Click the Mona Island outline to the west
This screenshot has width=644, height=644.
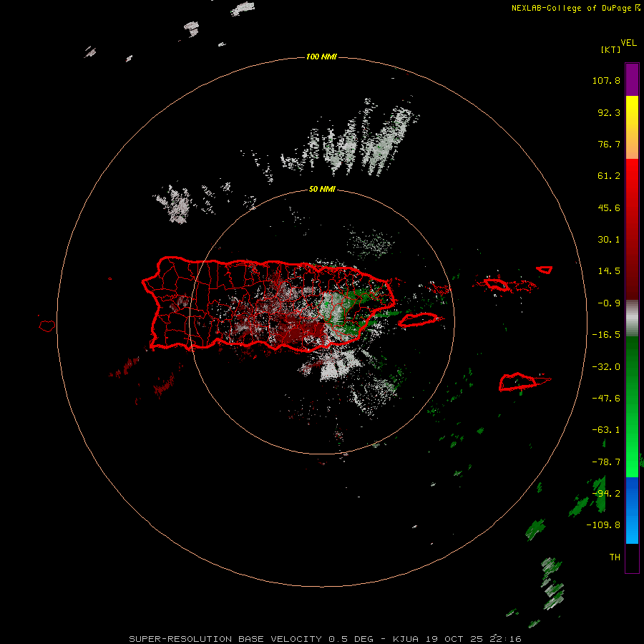(47, 326)
